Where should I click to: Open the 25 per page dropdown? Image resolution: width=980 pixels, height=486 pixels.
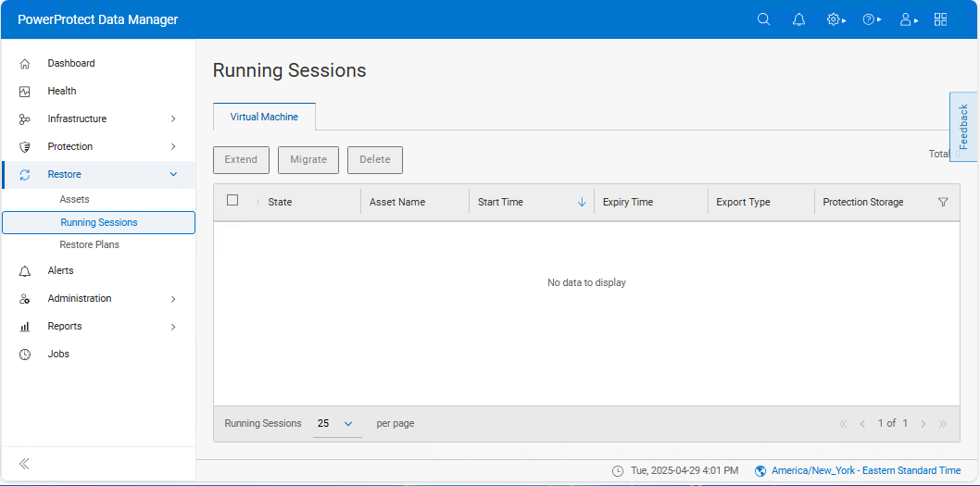click(337, 424)
